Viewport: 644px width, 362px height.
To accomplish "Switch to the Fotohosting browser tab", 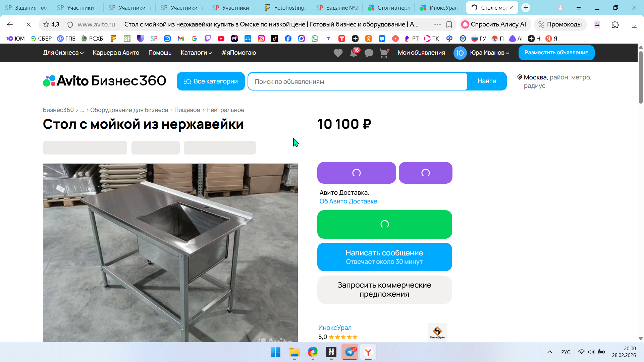I will [x=285, y=8].
